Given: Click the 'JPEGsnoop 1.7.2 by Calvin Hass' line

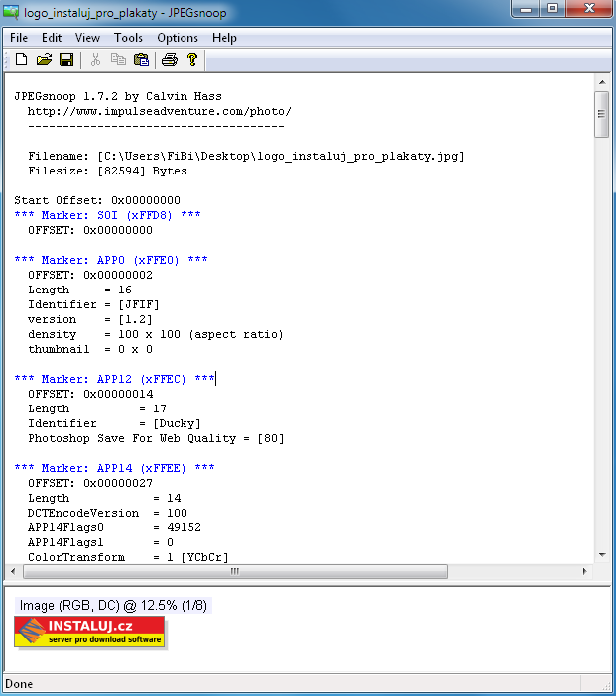Looking at the screenshot, I should 118,96.
